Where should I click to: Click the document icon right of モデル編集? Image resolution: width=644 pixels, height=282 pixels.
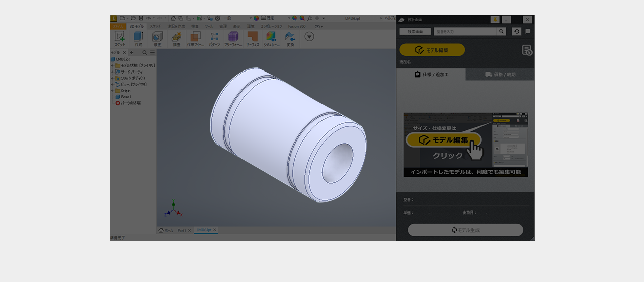pos(527,50)
